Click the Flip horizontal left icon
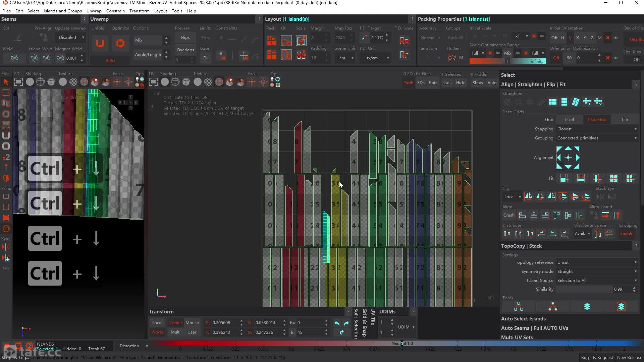 [528, 197]
